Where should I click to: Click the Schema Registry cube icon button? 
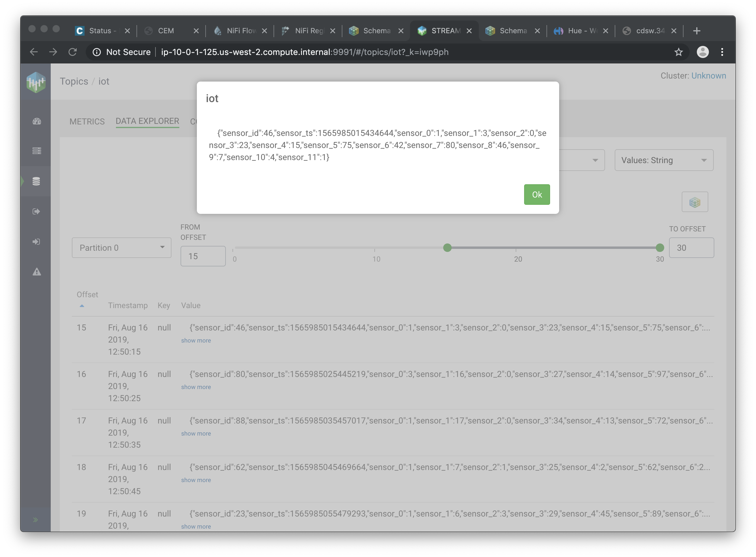tap(694, 202)
